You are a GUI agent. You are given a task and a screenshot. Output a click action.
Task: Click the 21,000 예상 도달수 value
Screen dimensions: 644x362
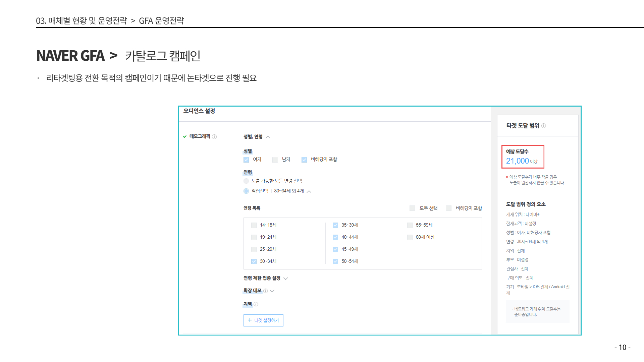517,161
